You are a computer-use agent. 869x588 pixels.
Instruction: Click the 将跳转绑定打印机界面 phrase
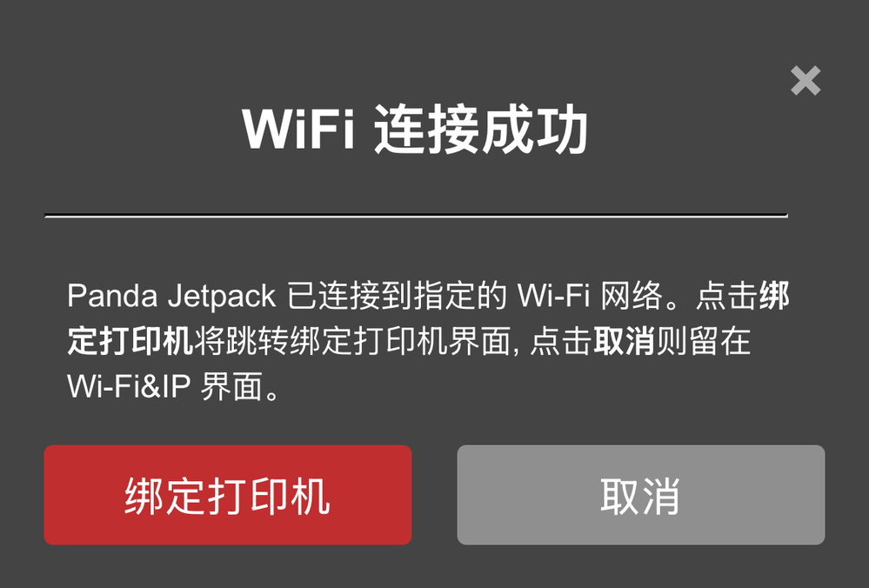[x=352, y=341]
